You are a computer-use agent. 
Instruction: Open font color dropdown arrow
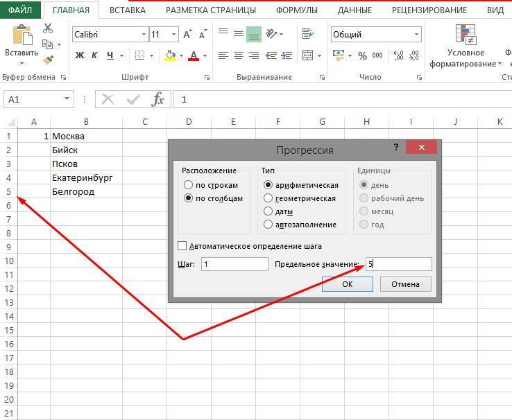[205, 55]
